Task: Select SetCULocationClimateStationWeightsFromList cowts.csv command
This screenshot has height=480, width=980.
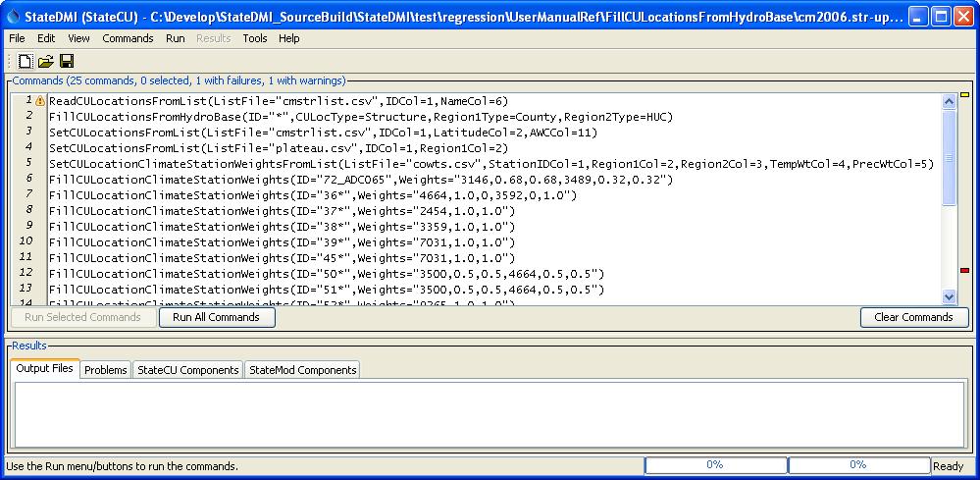Action: point(491,164)
